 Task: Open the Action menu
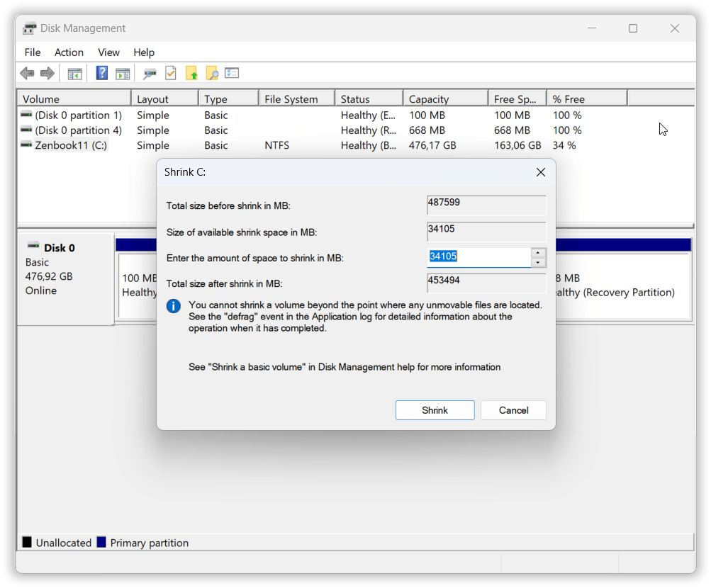69,52
